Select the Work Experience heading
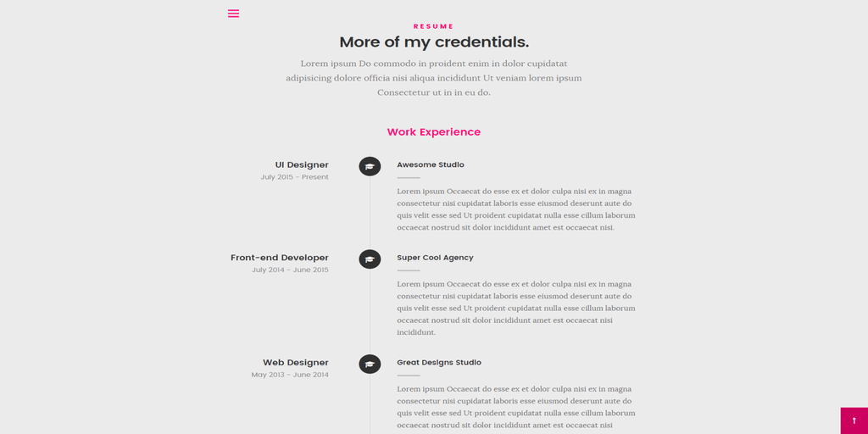Image resolution: width=868 pixels, height=434 pixels. coord(434,132)
